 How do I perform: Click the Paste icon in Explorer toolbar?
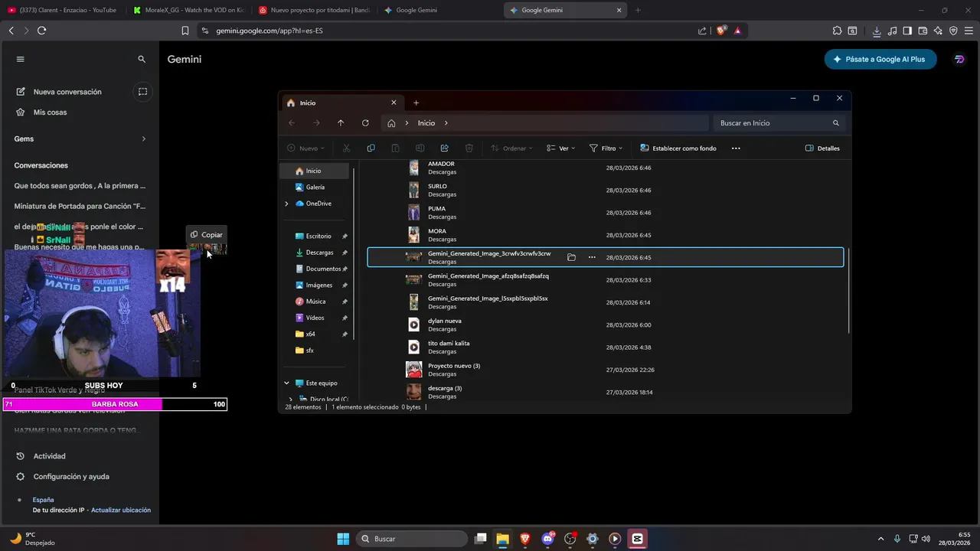click(x=395, y=148)
